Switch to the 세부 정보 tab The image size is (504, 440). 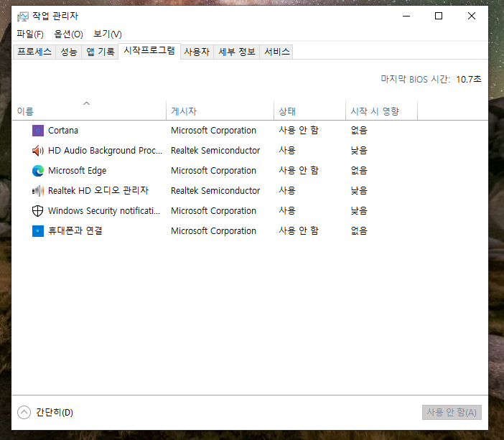237,52
